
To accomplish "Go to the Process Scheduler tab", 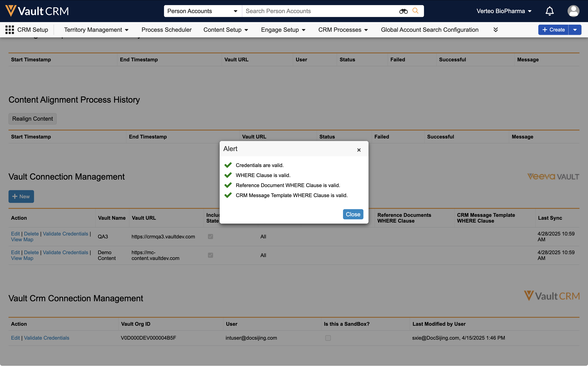I will 166,30.
